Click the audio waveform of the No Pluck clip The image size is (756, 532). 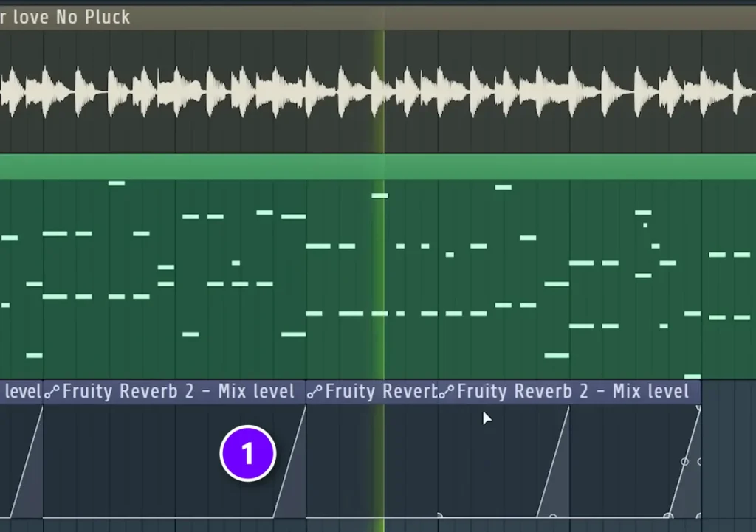coord(378,91)
